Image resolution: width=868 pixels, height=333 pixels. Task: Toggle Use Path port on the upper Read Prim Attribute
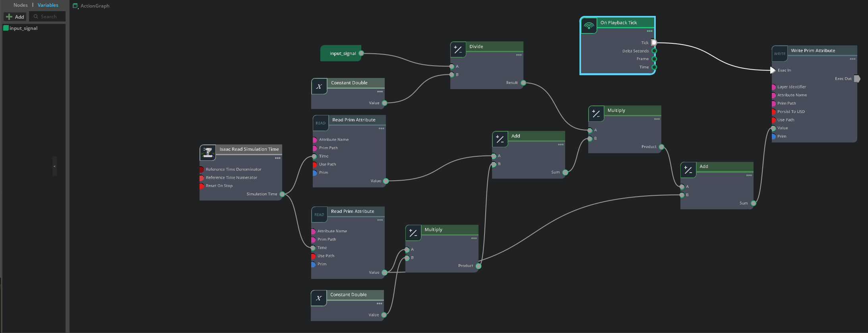(x=314, y=164)
